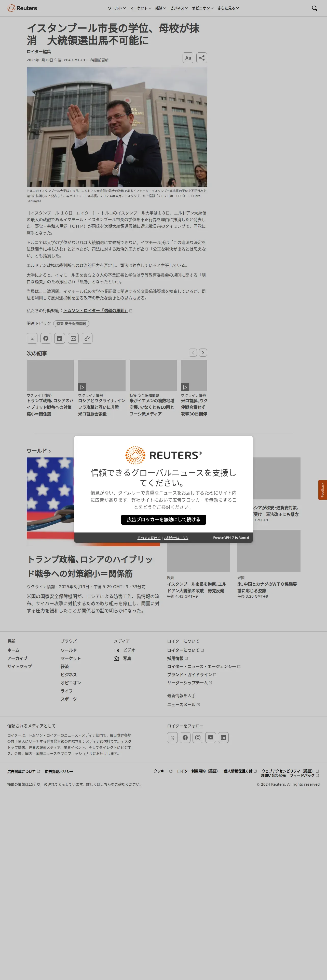Follow Reuters on X in footer
327x980 pixels.
(172, 737)
